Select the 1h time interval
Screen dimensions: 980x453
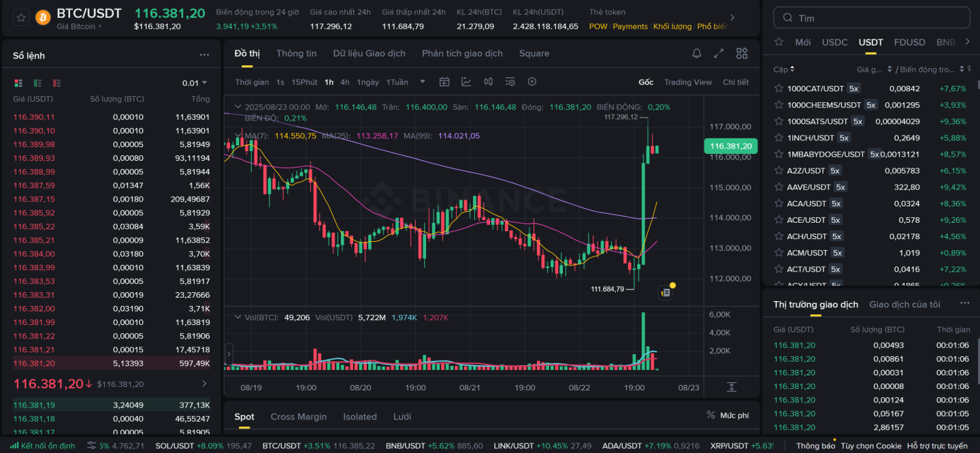pyautogui.click(x=329, y=82)
